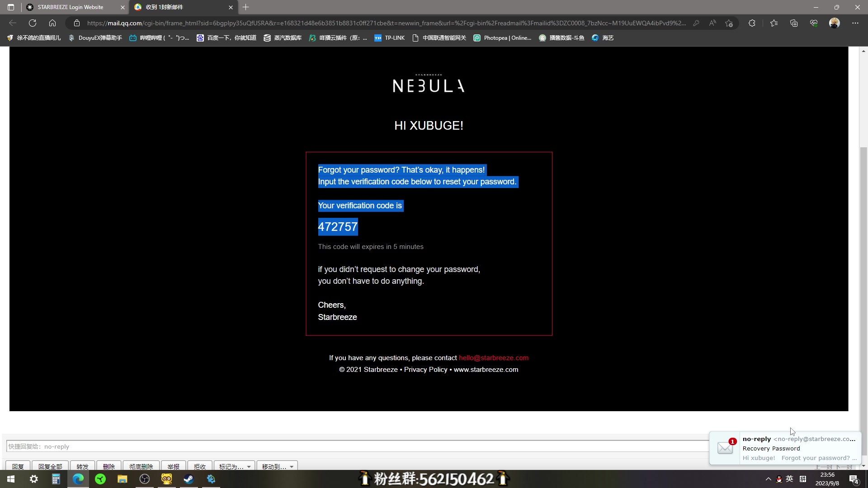Screen dimensions: 868x488
Task: Start Read Aloud from address bar
Action: (x=712, y=23)
